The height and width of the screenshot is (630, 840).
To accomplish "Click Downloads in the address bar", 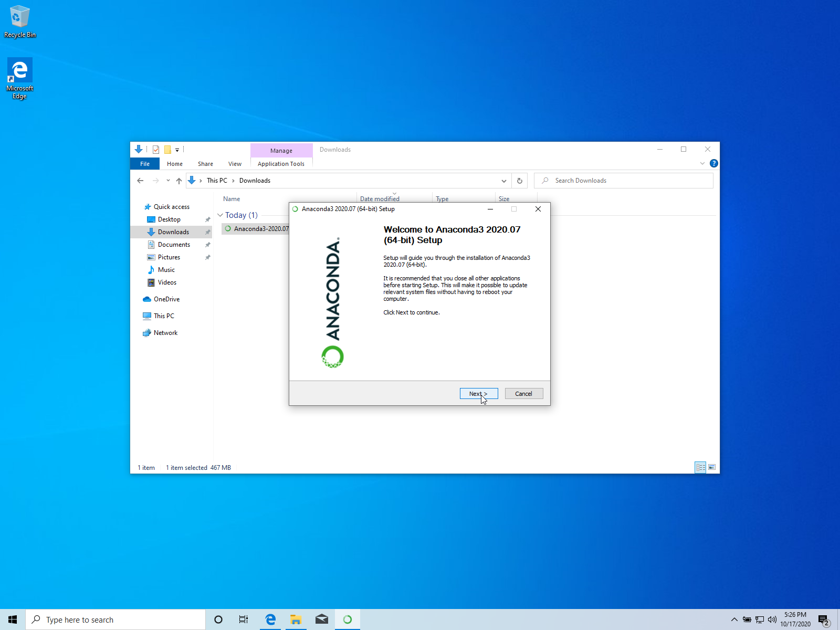I will 255,181.
